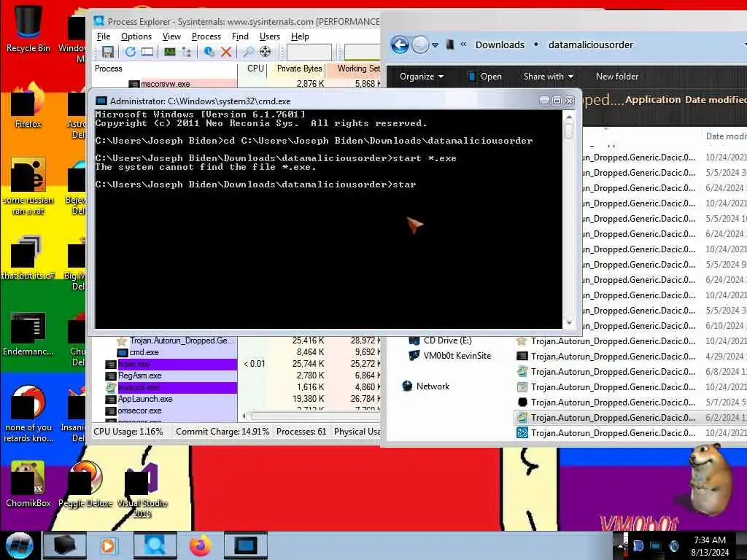The width and height of the screenshot is (747, 560).
Task: Open Help menu in Process Explorer
Action: point(300,36)
